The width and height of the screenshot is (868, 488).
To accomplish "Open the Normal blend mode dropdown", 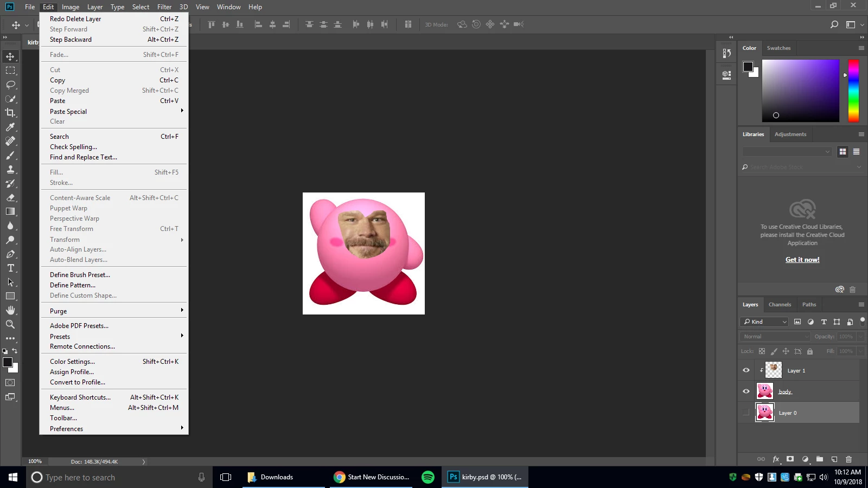I will tap(775, 336).
